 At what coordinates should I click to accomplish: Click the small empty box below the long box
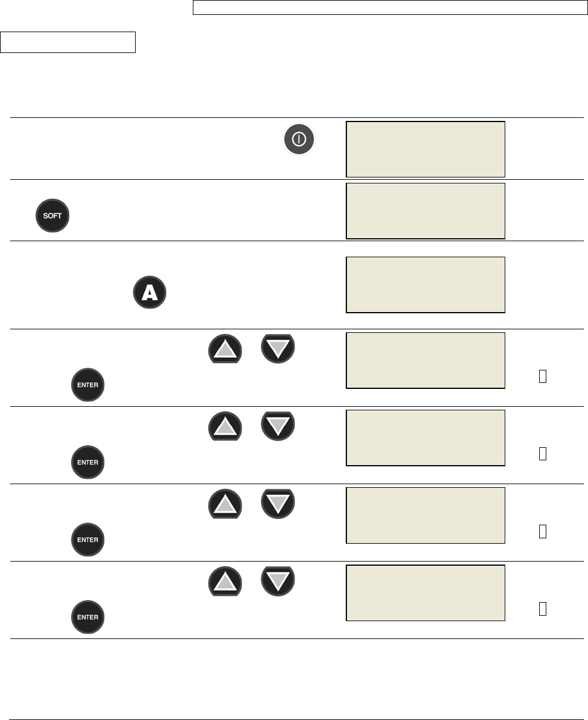pyautogui.click(x=68, y=42)
